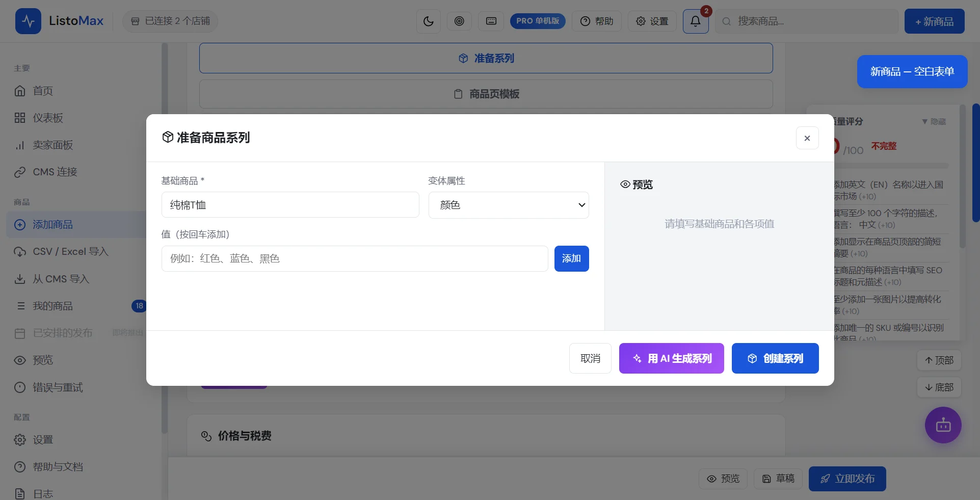Image resolution: width=980 pixels, height=500 pixels.
Task: Jump to 底部 of the form
Action: tap(939, 387)
